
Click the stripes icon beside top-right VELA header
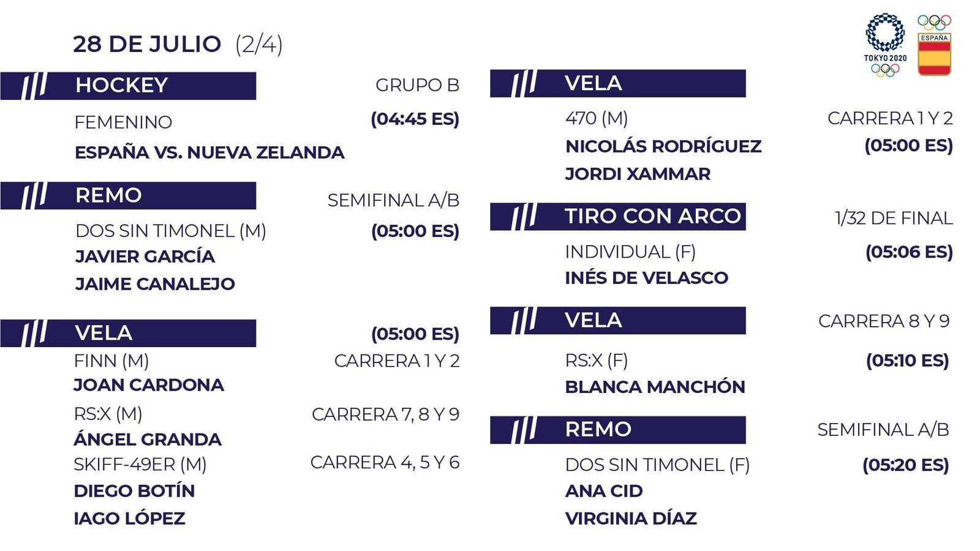[524, 83]
